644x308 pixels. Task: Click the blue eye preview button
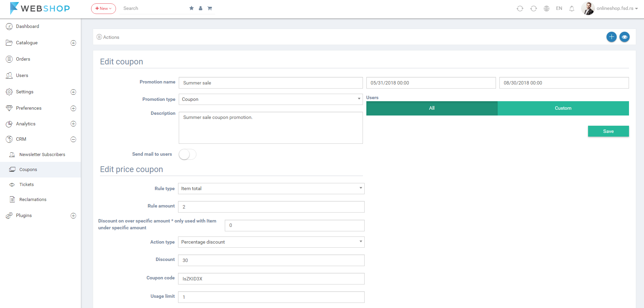point(625,37)
